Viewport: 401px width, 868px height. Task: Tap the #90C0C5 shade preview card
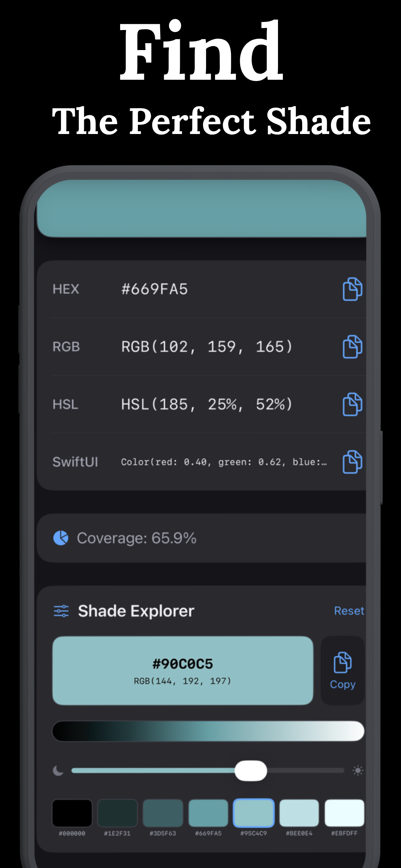(183, 671)
